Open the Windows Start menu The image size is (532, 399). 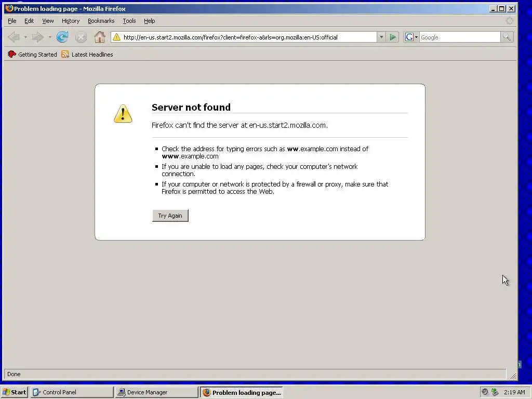click(x=14, y=392)
